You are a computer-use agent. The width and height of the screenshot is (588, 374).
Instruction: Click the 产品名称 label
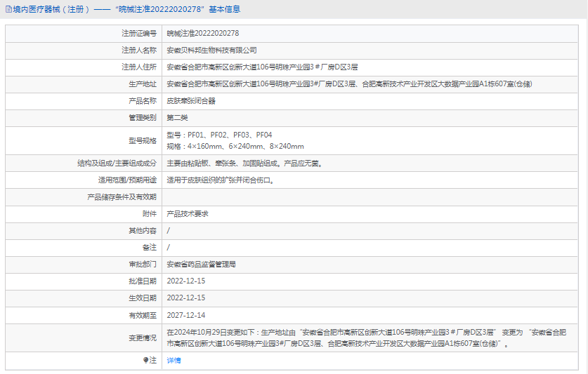click(143, 101)
